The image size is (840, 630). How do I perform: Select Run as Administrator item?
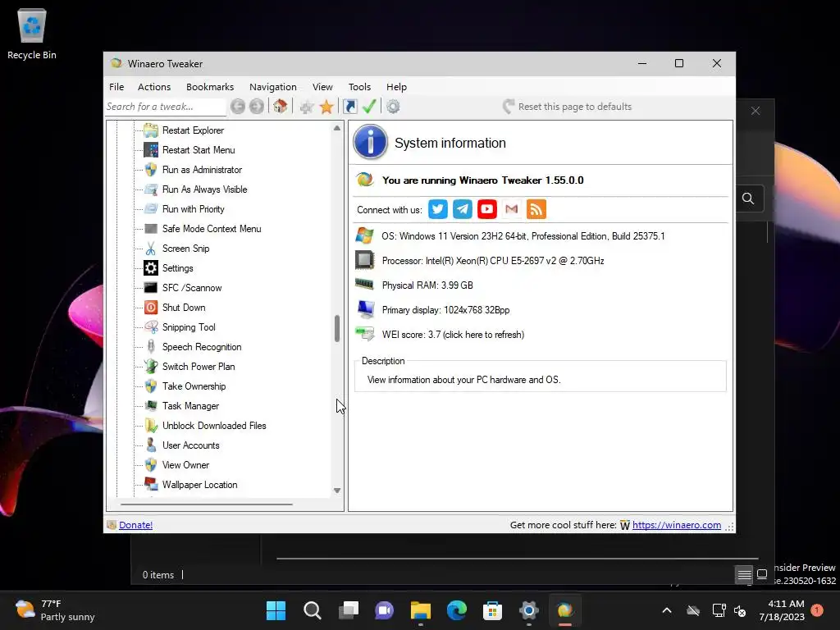click(202, 170)
